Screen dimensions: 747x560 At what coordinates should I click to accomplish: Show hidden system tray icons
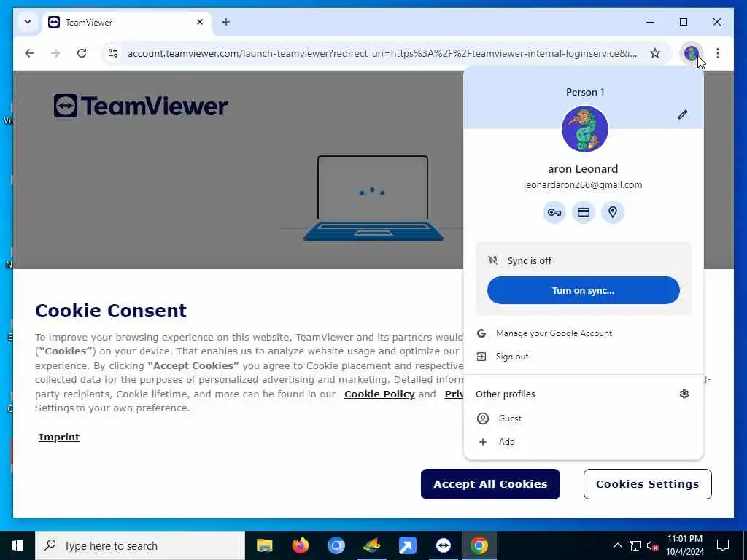tap(617, 545)
